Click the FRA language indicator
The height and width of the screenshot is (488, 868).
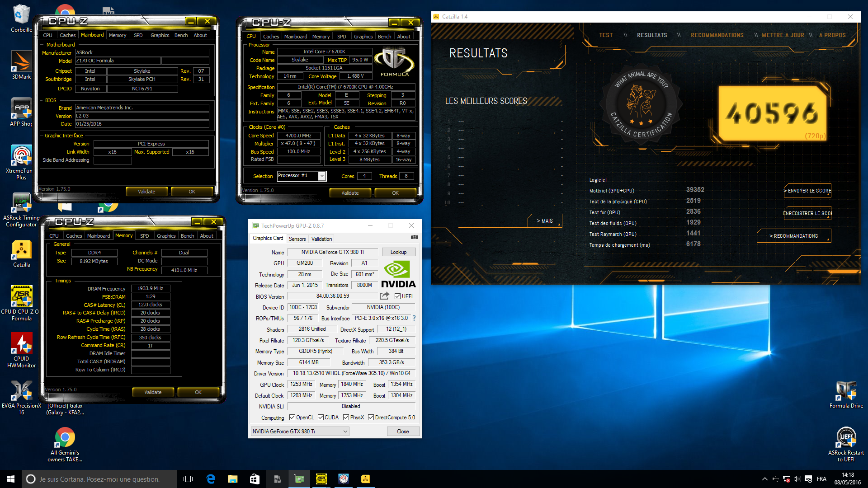click(x=821, y=479)
